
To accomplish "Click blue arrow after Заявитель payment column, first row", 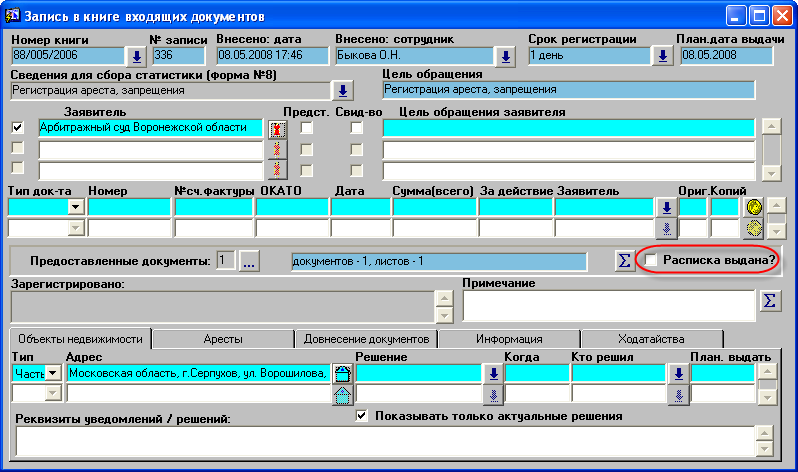I will 667,207.
